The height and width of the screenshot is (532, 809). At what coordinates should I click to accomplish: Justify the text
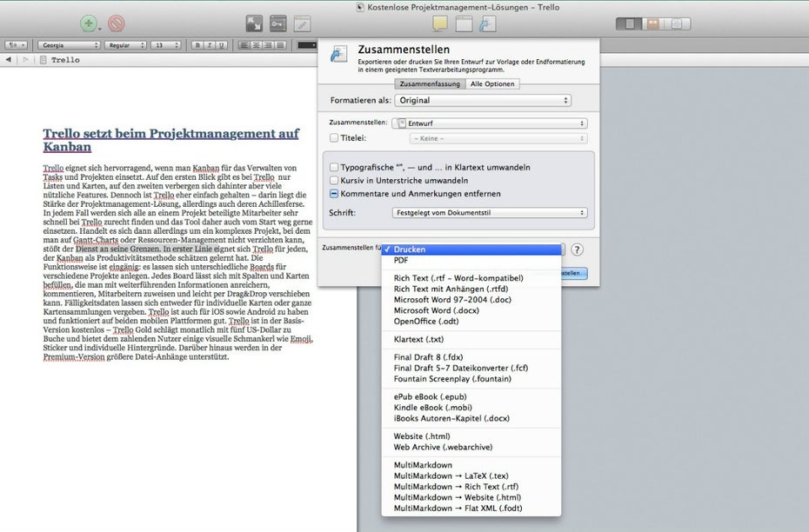coord(280,45)
